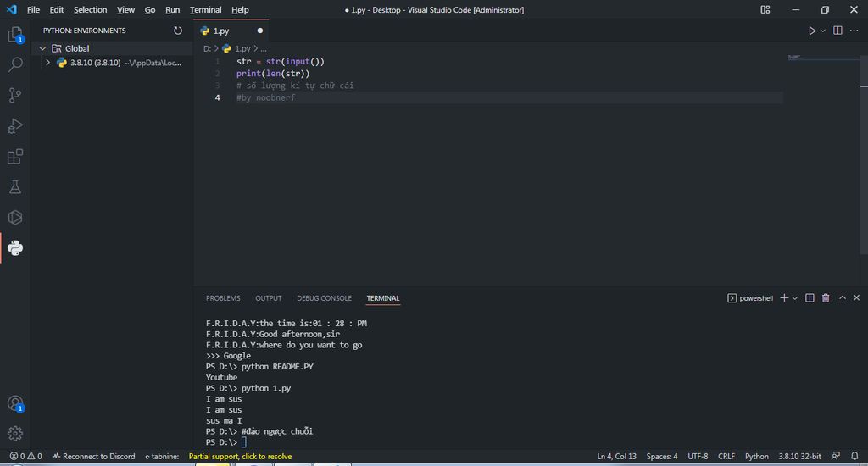The image size is (868, 466).
Task: Open the Customize Layout icon in title bar
Action: (765, 9)
